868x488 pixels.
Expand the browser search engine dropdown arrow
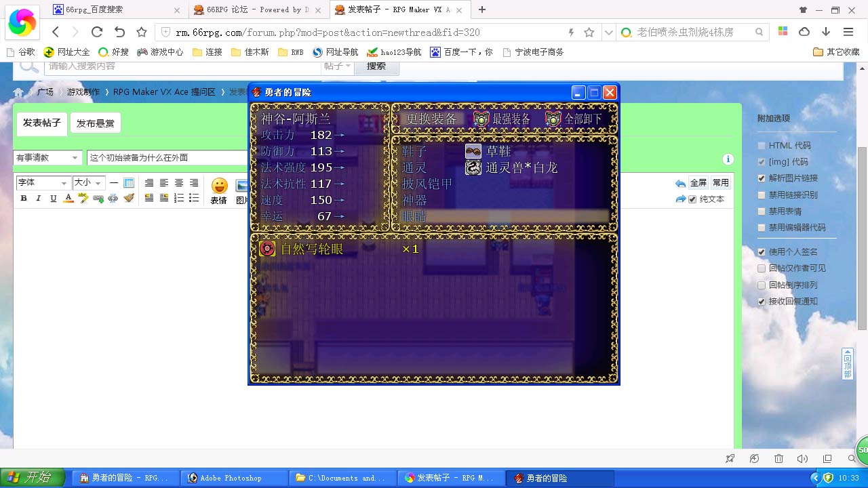[x=608, y=32]
